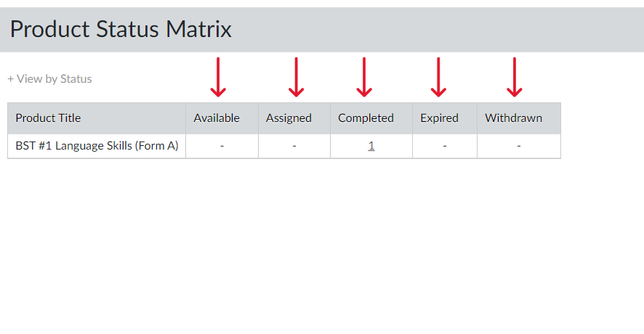This screenshot has width=644, height=334.
Task: Click the Withdrawn column header
Action: point(513,118)
